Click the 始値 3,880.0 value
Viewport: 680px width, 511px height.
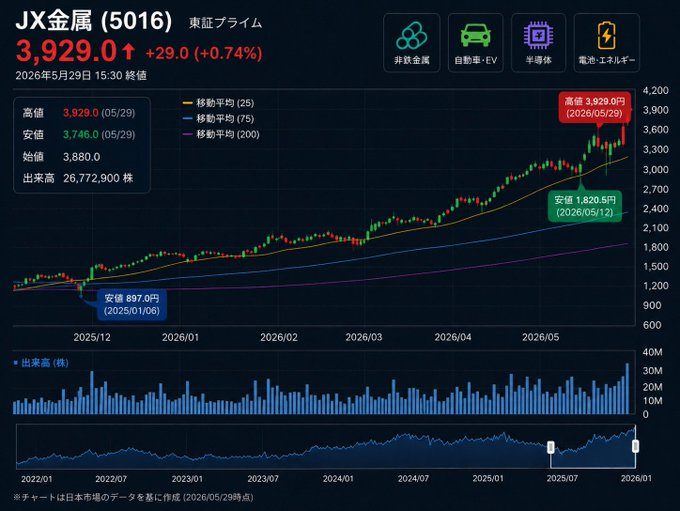click(x=82, y=157)
